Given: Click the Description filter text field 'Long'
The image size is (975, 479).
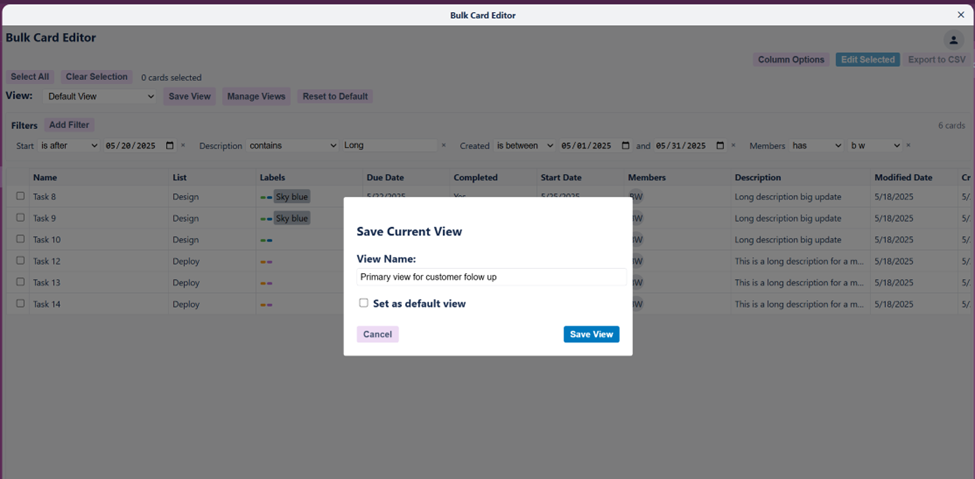Looking at the screenshot, I should [x=389, y=146].
